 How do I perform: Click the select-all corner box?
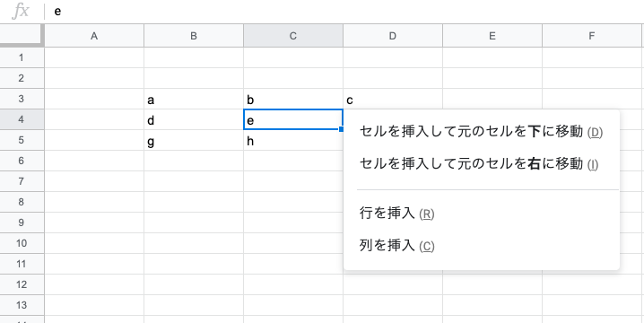pyautogui.click(x=22, y=35)
